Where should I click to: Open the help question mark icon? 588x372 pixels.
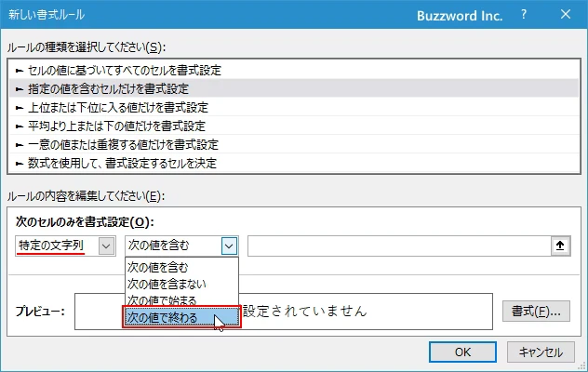[x=524, y=15]
